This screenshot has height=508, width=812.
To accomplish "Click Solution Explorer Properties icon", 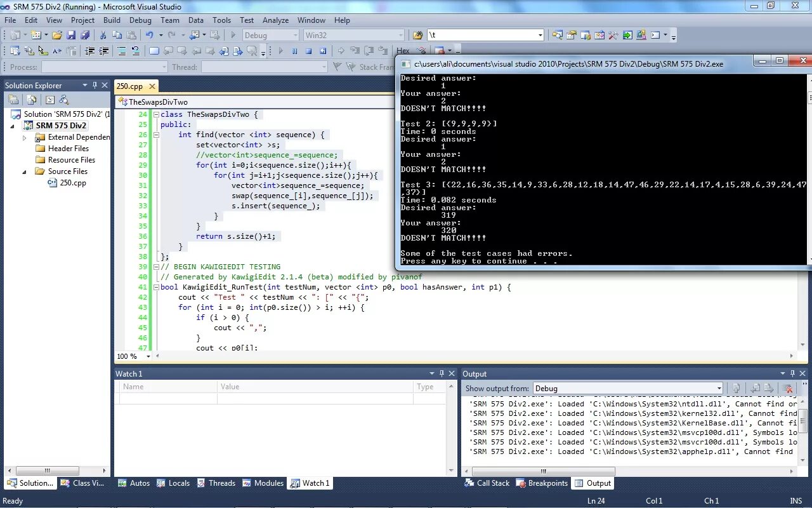I will 13,100.
